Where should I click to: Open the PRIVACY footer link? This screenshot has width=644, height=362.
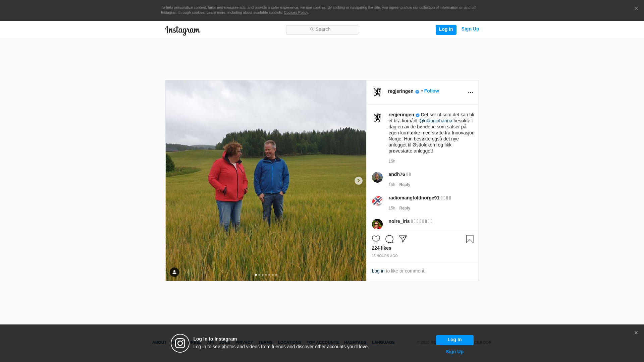(244, 343)
